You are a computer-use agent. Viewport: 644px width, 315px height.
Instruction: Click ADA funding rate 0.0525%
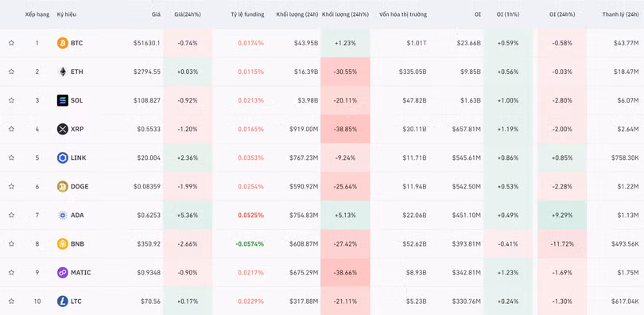click(251, 216)
